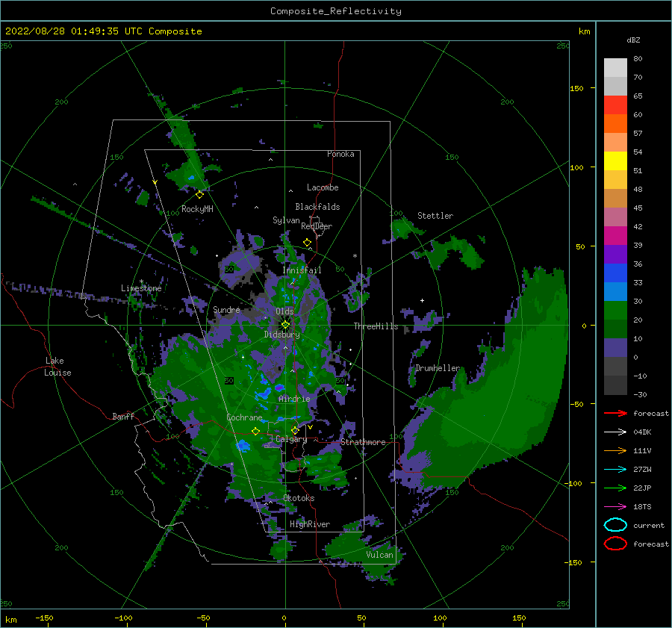Select the orange 111V arrow icon
This screenshot has height=628, width=672.
point(615,450)
